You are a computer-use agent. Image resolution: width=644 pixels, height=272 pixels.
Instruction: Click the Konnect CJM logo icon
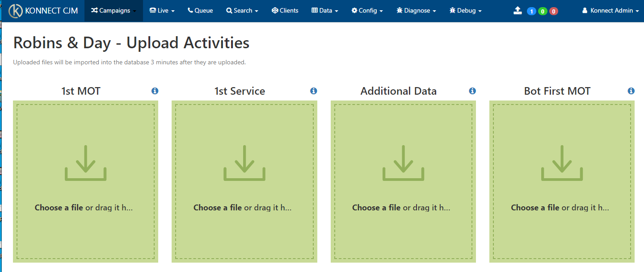coord(16,10)
